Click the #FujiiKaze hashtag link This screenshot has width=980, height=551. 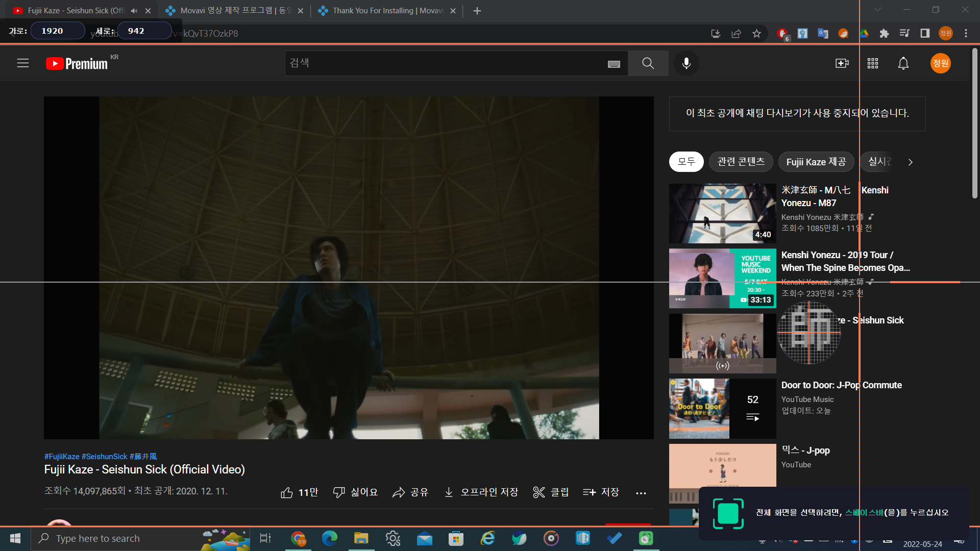click(62, 457)
